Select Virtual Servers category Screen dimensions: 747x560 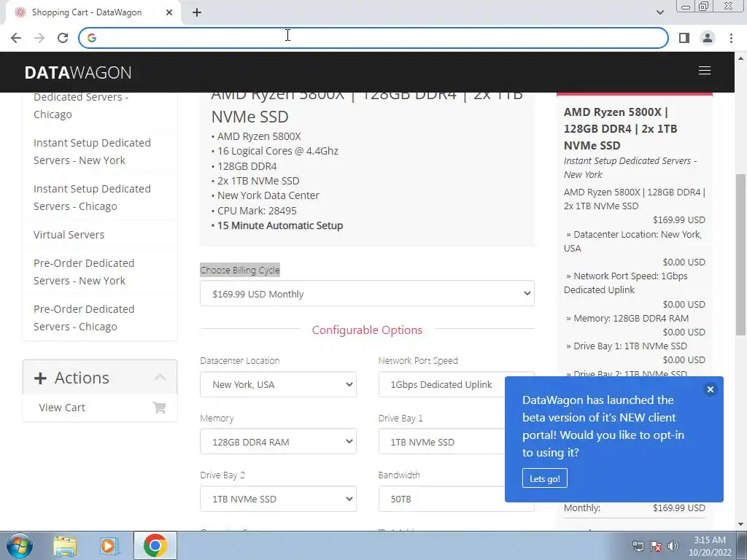[69, 235]
